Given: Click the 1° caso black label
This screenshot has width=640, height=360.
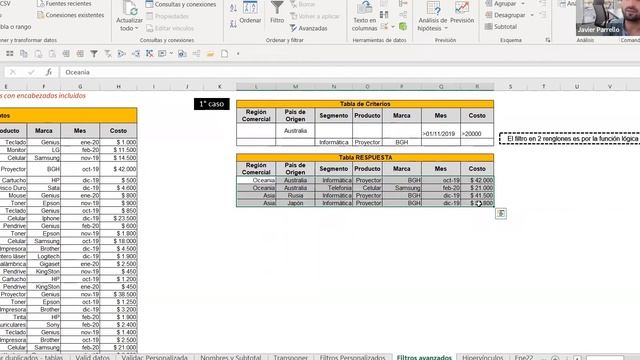Looking at the screenshot, I should point(211,104).
